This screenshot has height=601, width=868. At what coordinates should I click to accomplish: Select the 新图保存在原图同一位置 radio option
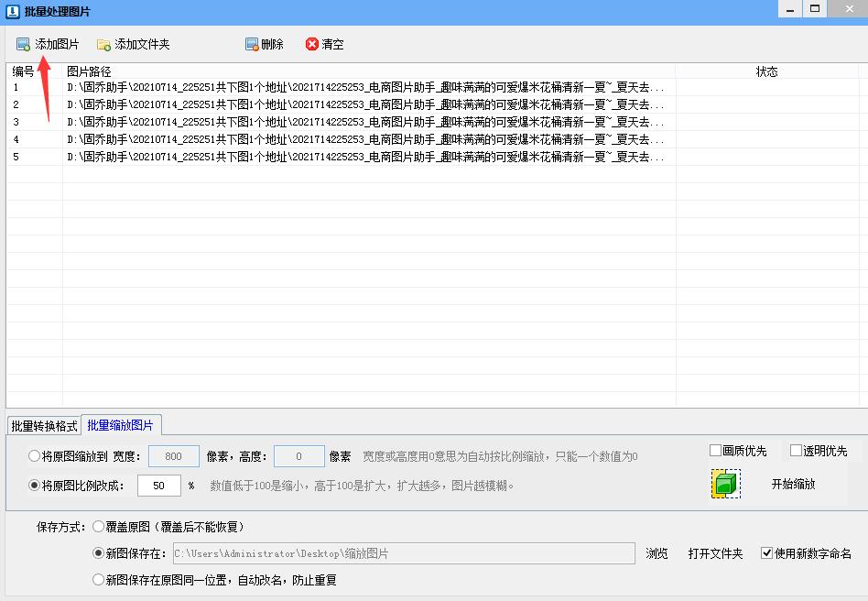pyautogui.click(x=98, y=579)
